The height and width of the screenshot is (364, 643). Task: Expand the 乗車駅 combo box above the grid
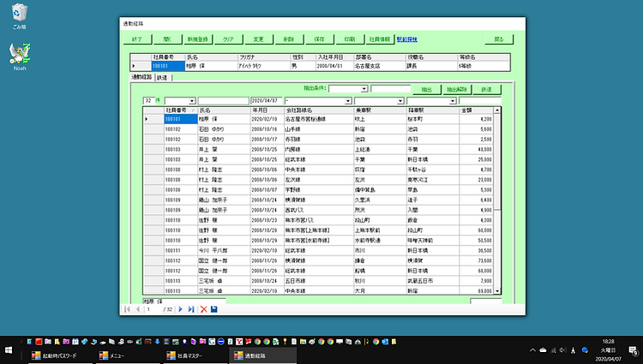(400, 101)
